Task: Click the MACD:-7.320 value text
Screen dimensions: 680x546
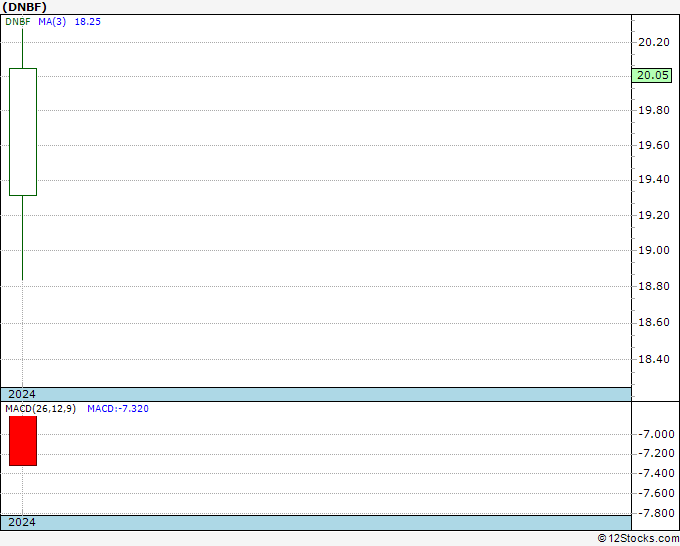Action: click(118, 409)
